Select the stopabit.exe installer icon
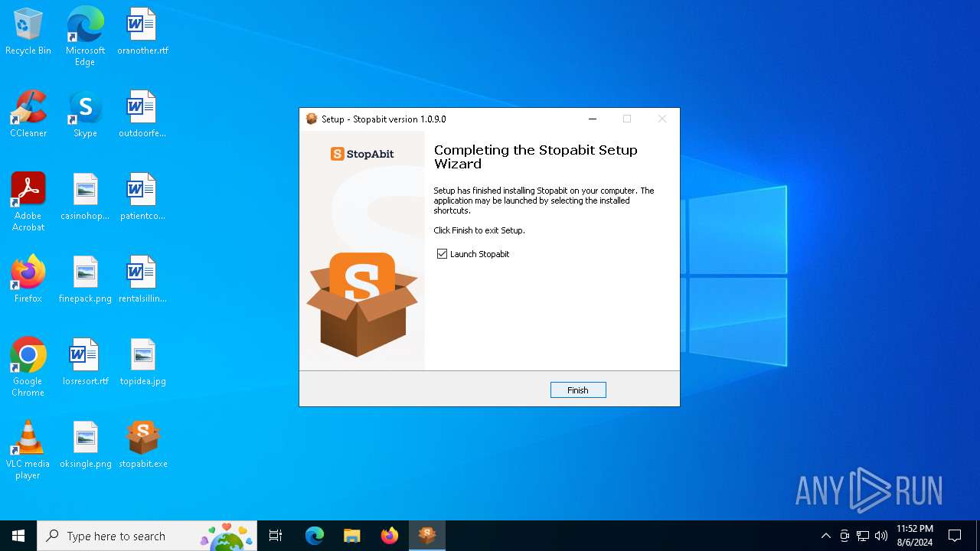This screenshot has height=551, width=980. coord(142,445)
